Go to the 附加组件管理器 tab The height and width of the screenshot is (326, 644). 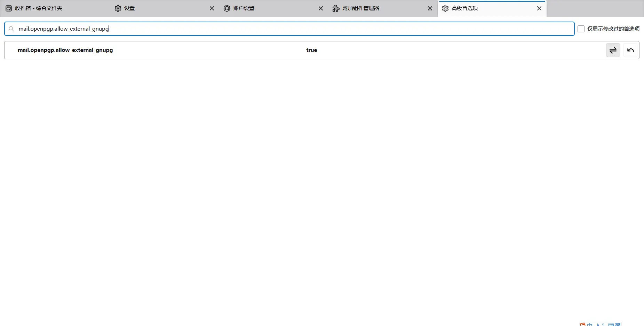(360, 8)
